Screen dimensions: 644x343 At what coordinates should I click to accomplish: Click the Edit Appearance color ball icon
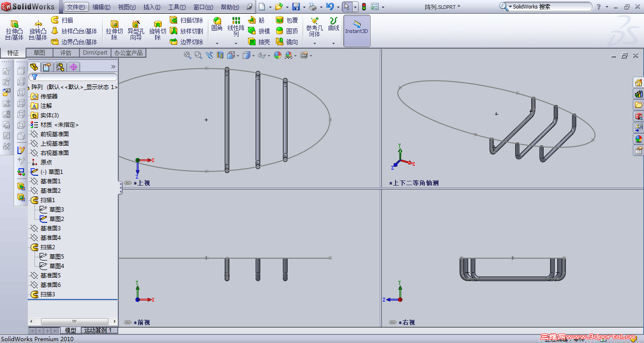(278, 55)
